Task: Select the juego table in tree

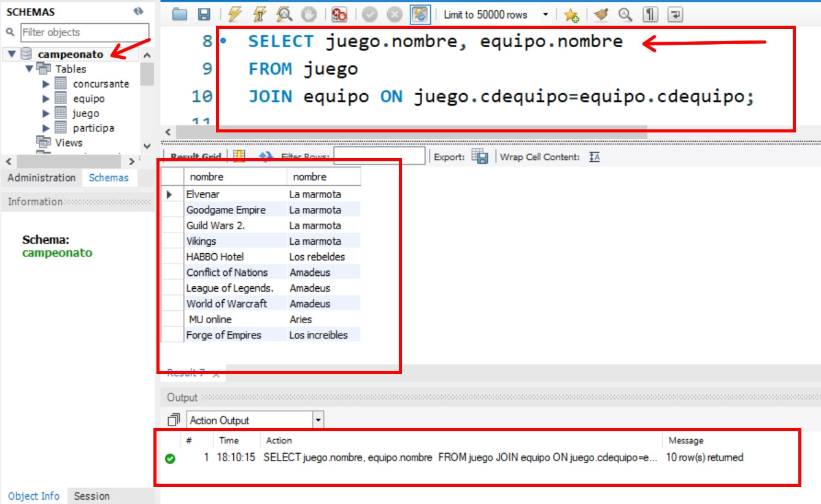Action: (x=86, y=113)
